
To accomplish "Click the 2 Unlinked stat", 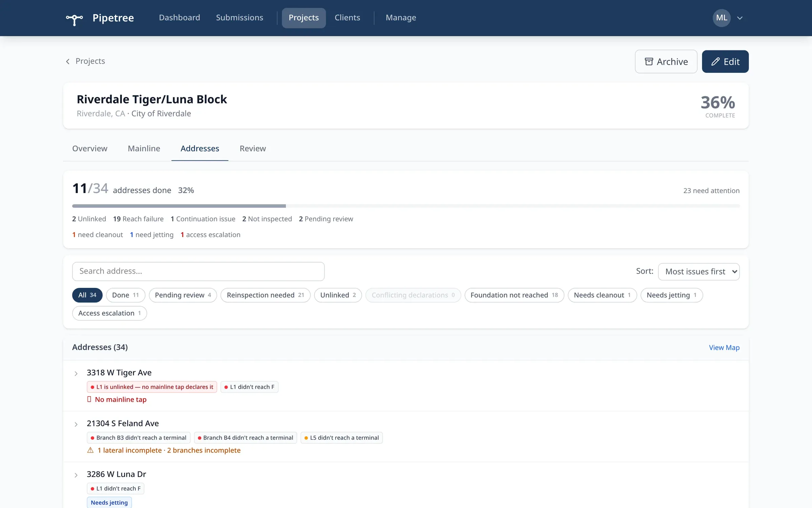I will [89, 219].
